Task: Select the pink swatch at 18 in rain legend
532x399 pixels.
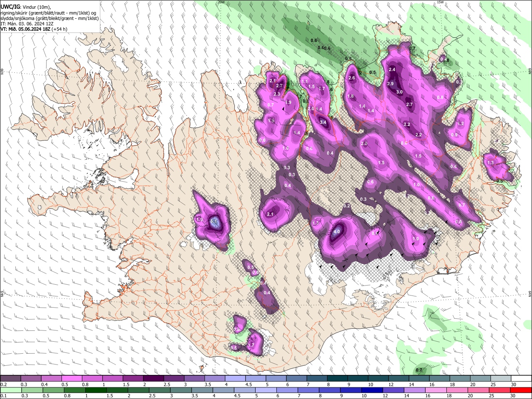Action: 456,390
